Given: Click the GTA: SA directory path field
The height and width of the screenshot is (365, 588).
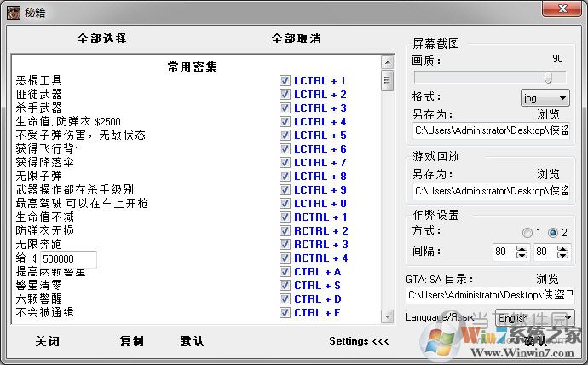Looking at the screenshot, I should (490, 295).
